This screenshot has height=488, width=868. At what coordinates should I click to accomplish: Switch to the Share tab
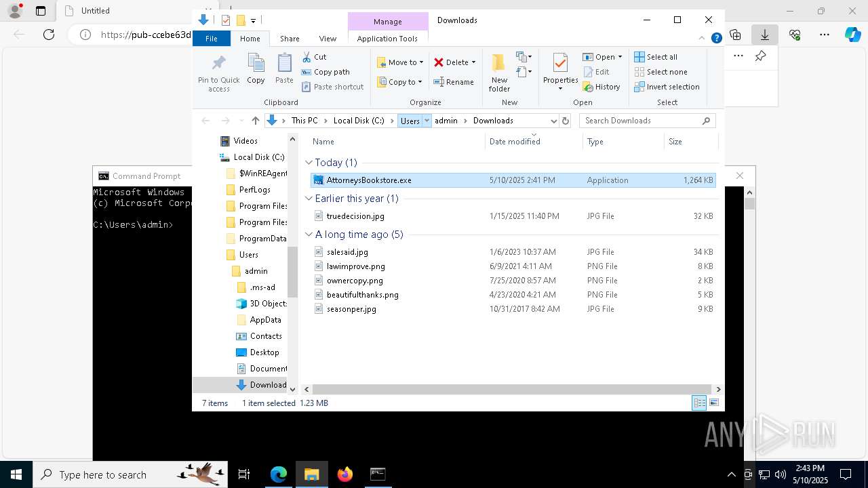(290, 39)
